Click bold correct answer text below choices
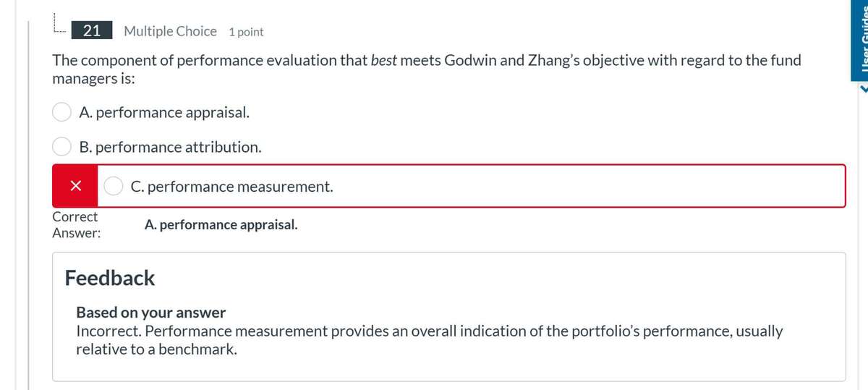The width and height of the screenshot is (868, 390). tap(221, 225)
